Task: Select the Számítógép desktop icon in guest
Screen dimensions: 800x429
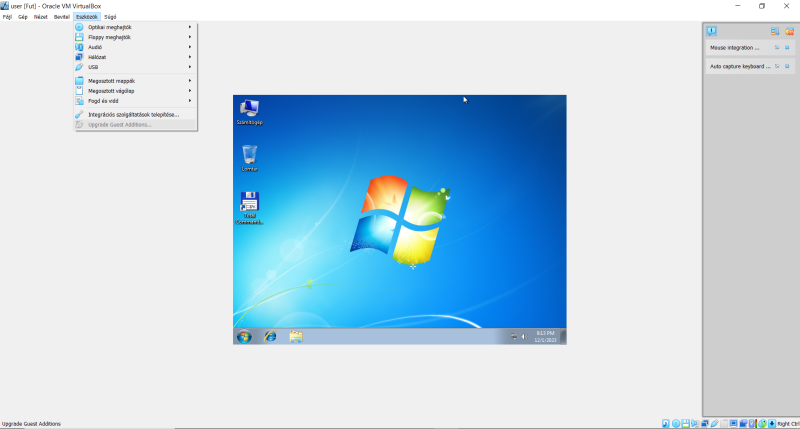Action: (249, 112)
